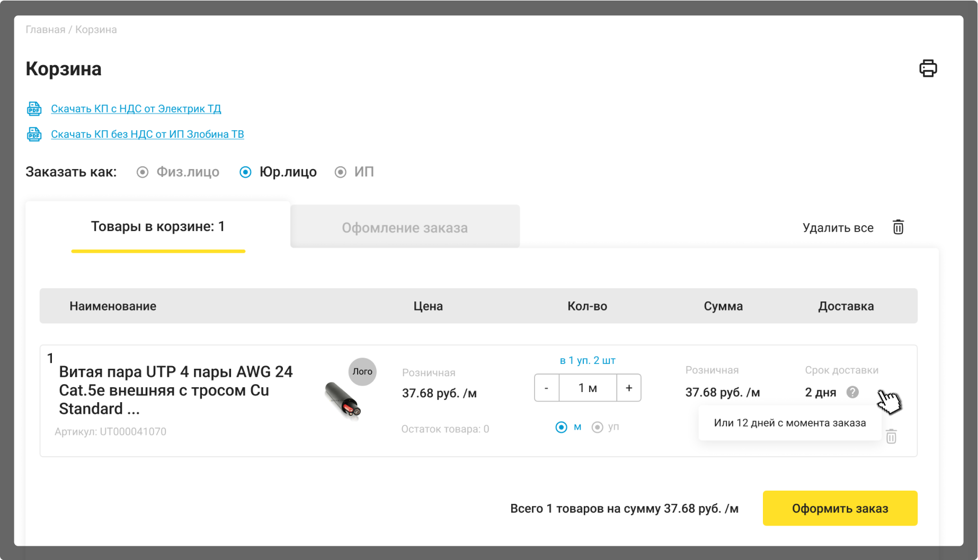The height and width of the screenshot is (560, 978).
Task: Select Юр.лицо radio option
Action: (245, 172)
